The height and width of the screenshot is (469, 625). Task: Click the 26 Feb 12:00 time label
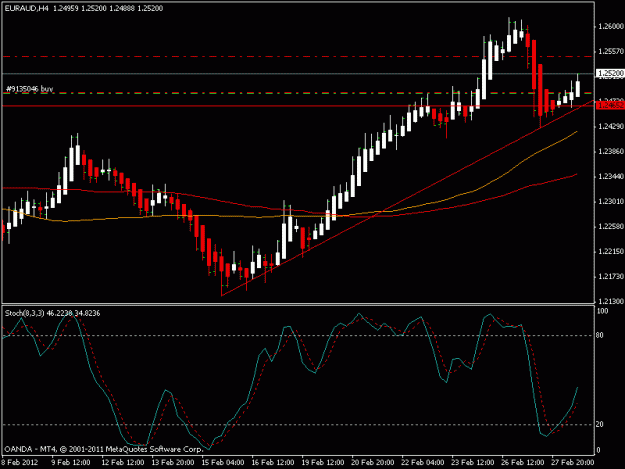click(x=523, y=462)
